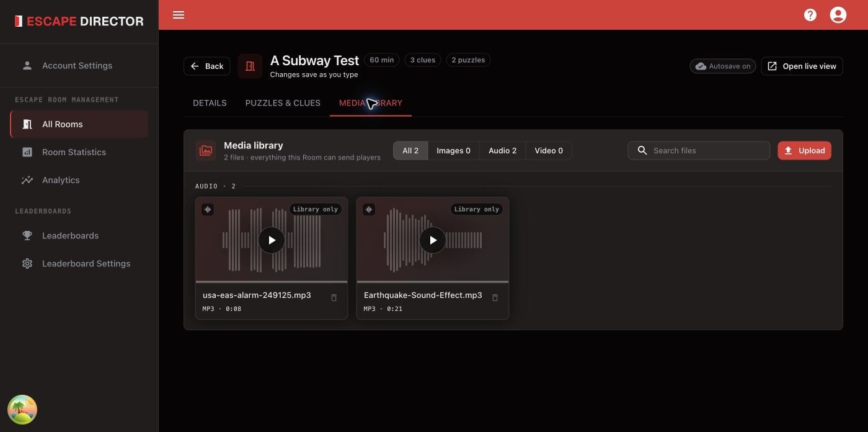
Task: Click the Analytics trend line icon
Action: pyautogui.click(x=27, y=180)
